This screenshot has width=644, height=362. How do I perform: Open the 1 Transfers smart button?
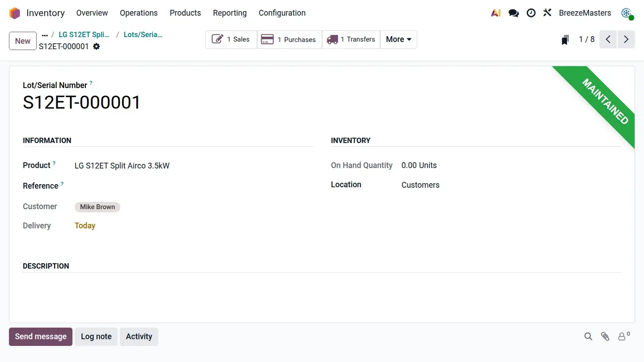pos(351,39)
